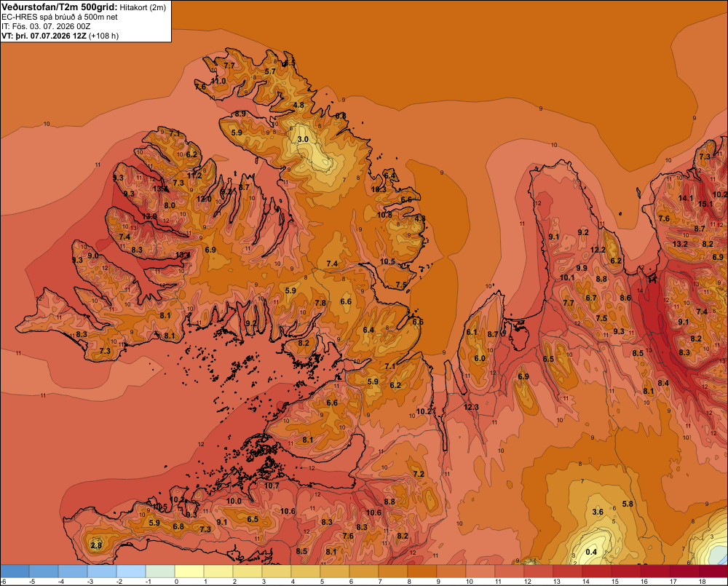Click the VT valid time line in header
Viewport: 728px width, 586px height.
[x=60, y=36]
